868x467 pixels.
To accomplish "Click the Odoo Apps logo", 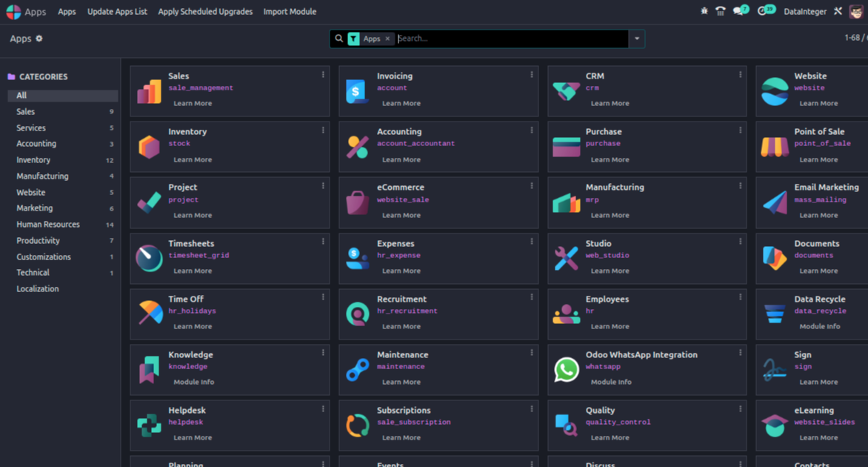I will click(x=11, y=11).
